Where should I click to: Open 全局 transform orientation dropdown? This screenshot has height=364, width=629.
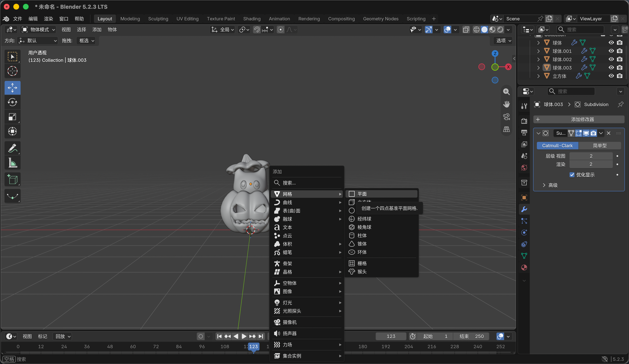223,30
